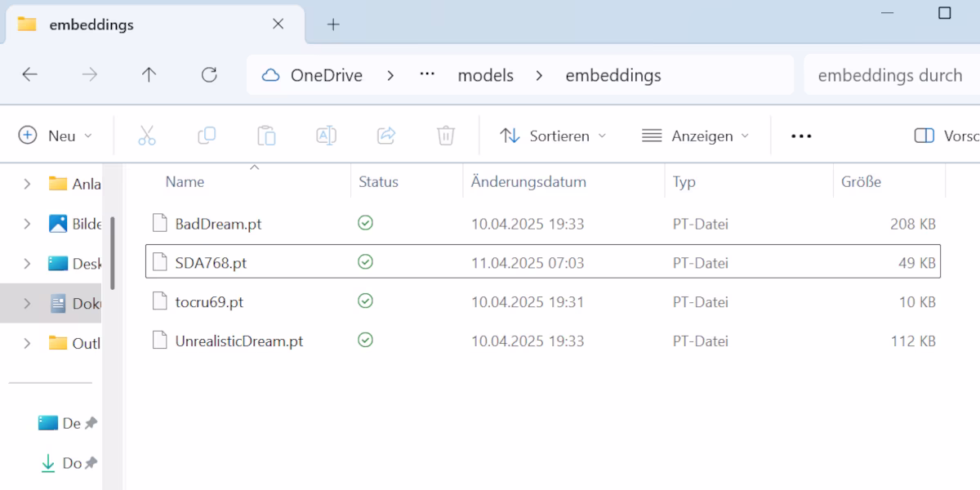Select the BadDream.pt file name
The width and height of the screenshot is (980, 490).
[x=218, y=223]
